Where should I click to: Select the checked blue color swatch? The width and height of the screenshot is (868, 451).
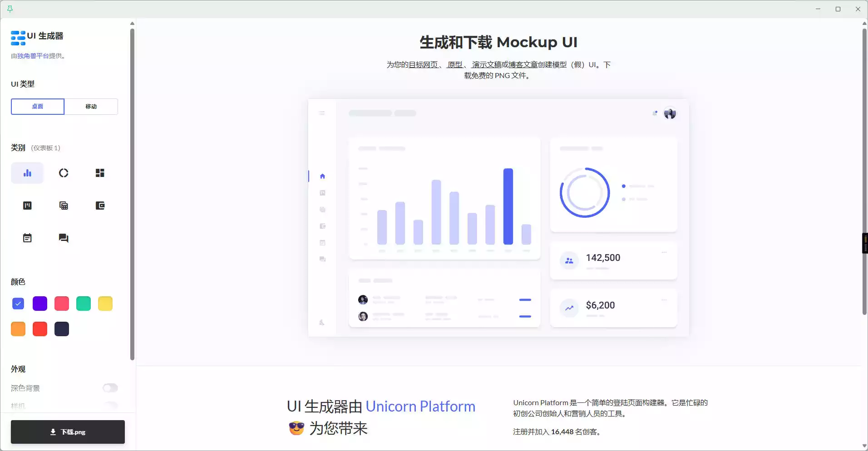click(18, 304)
